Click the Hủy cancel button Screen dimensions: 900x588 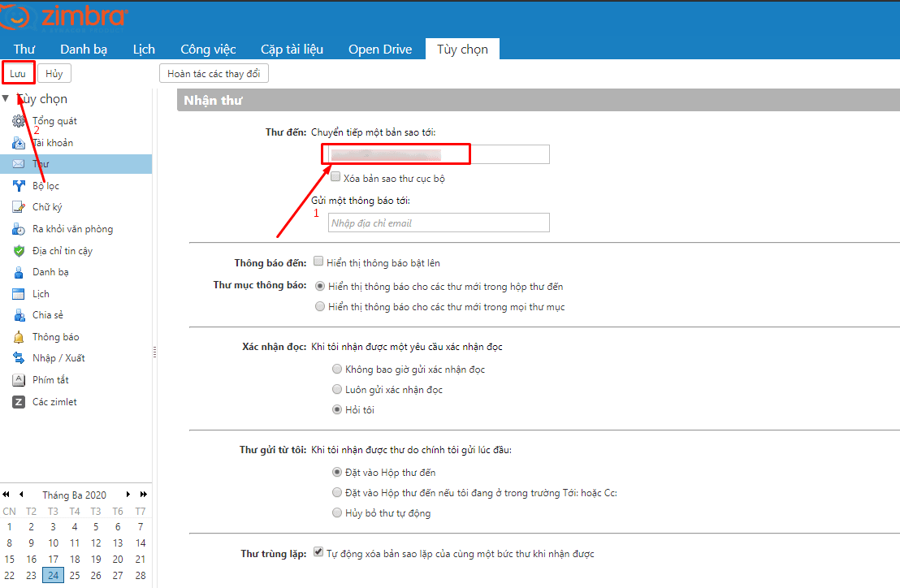click(54, 73)
